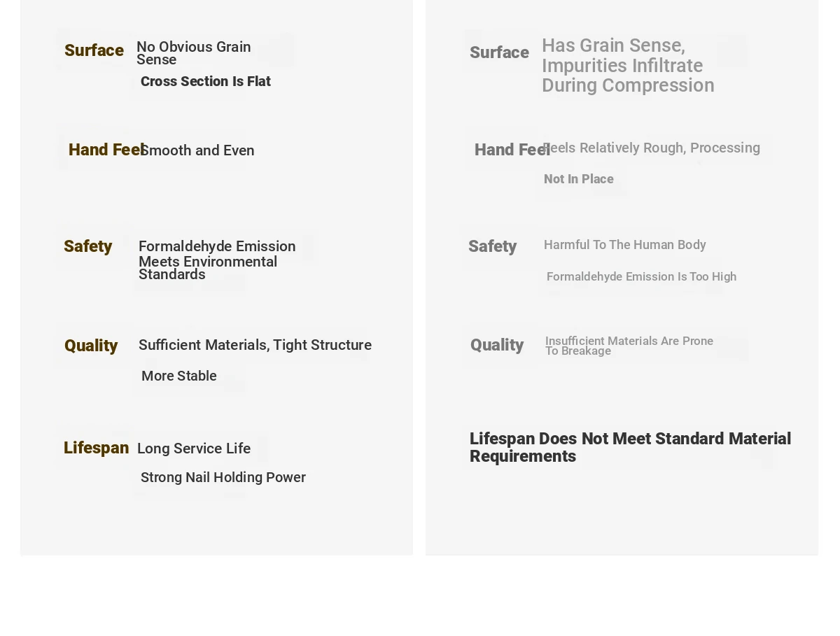840x636 pixels.
Task: Select the 'Long Service Life' text
Action: pos(194,448)
